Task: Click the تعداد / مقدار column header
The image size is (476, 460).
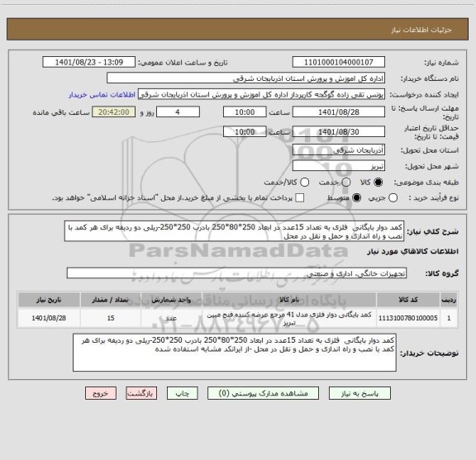Action: pos(111,300)
